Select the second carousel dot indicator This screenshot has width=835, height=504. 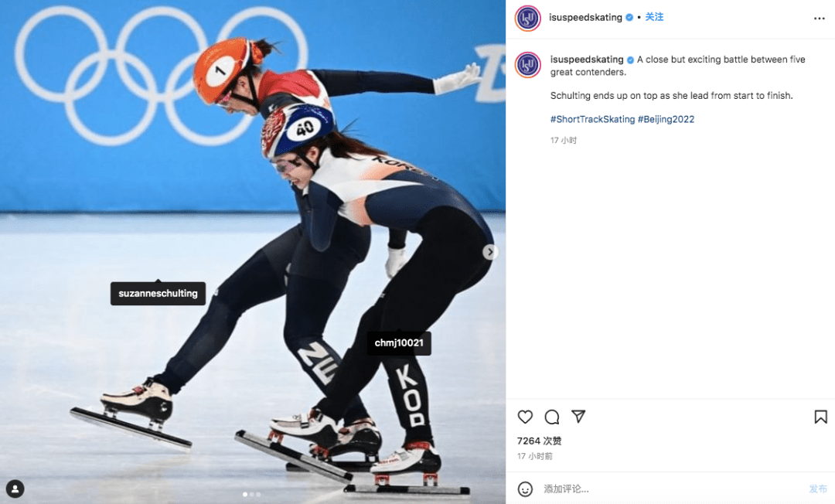pyautogui.click(x=252, y=495)
